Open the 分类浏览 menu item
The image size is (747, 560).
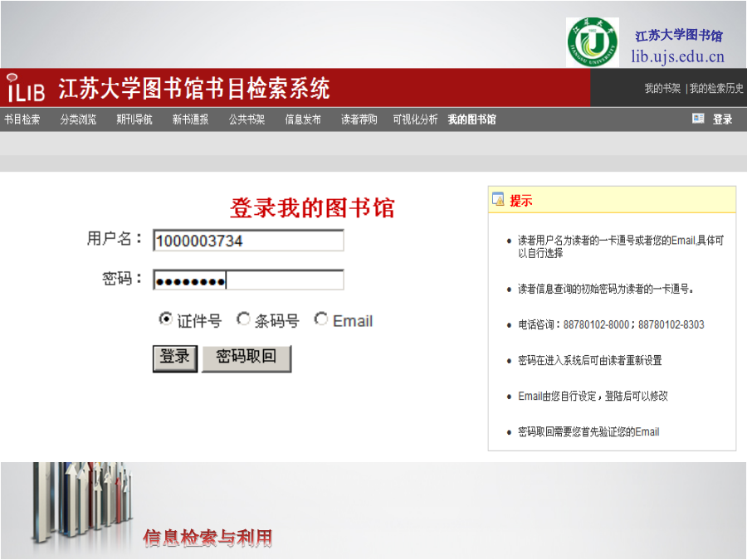pos(78,119)
